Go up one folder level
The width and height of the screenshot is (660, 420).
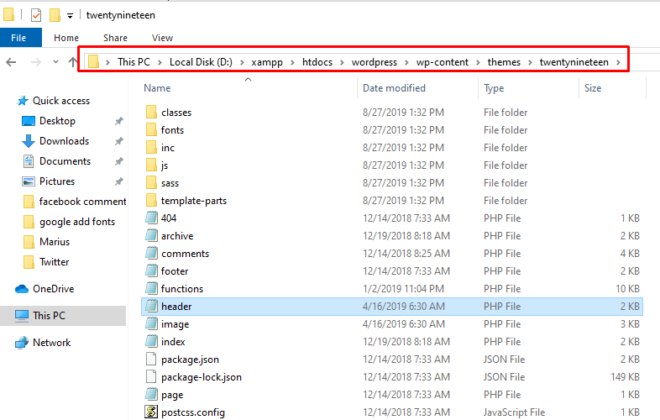73,62
